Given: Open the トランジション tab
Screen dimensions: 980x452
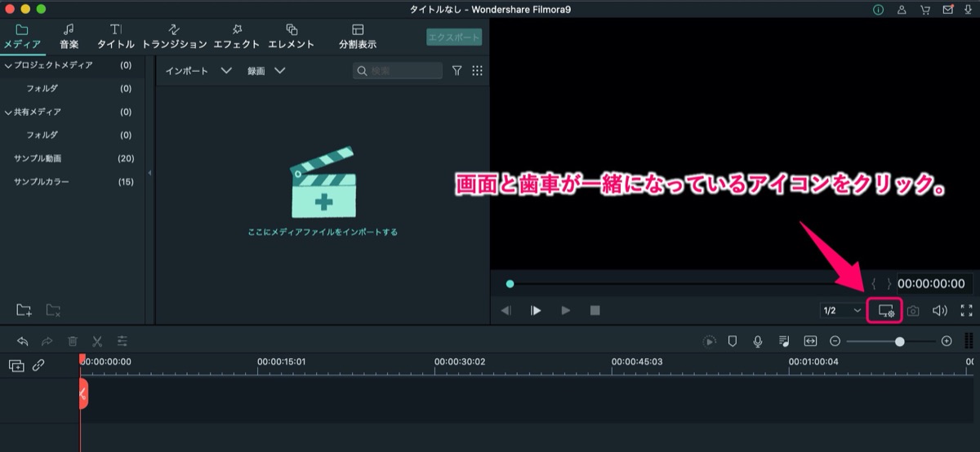Looking at the screenshot, I should point(175,37).
